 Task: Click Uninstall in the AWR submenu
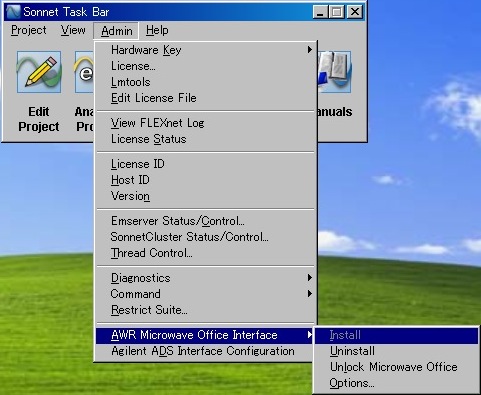pyautogui.click(x=396, y=351)
